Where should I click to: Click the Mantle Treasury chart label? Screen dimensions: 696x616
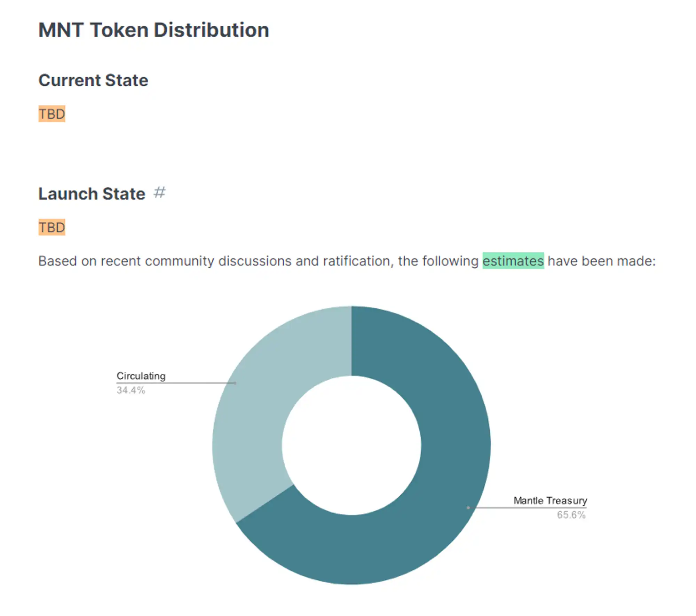(550, 500)
